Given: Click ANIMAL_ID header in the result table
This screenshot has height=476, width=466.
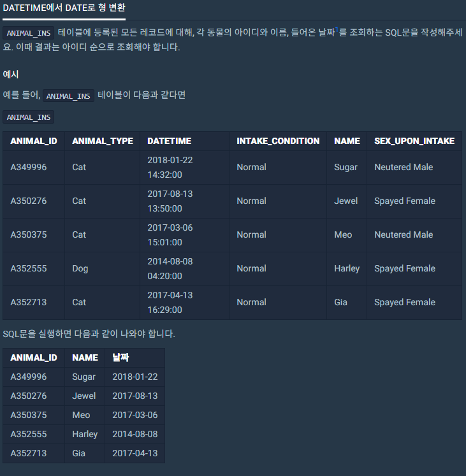Looking at the screenshot, I should 34,358.
